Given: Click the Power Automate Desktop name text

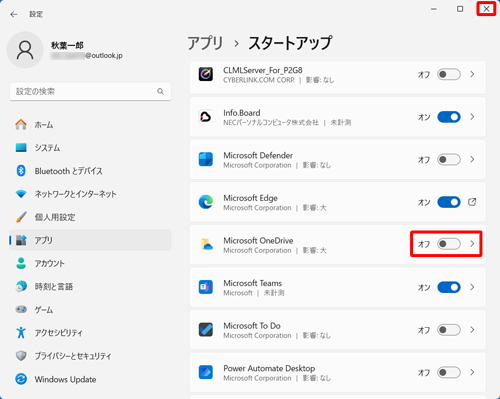Looking at the screenshot, I should [x=269, y=368].
